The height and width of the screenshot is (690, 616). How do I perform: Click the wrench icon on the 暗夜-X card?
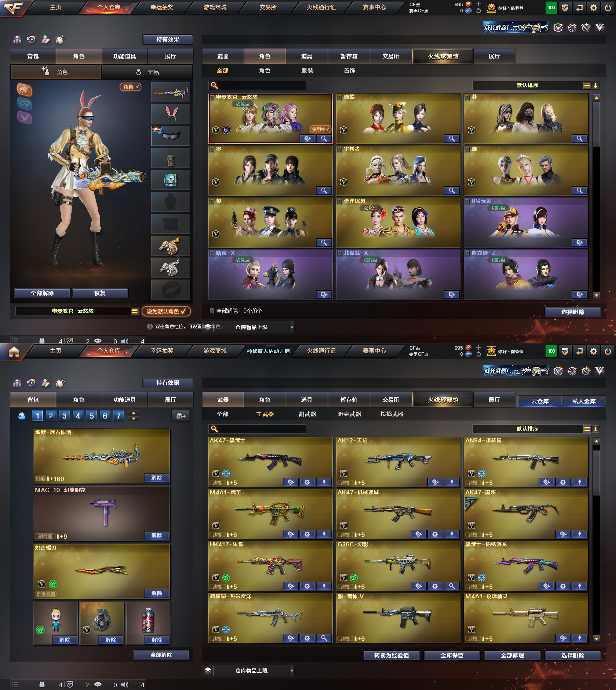tap(324, 295)
